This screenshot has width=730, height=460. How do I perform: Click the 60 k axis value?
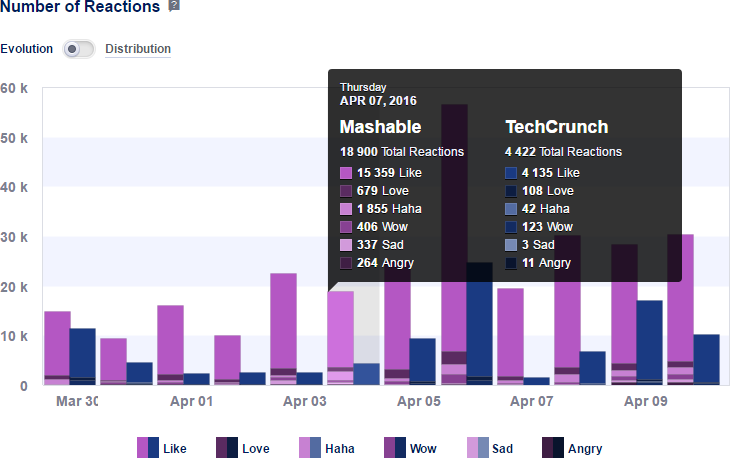coord(14,88)
